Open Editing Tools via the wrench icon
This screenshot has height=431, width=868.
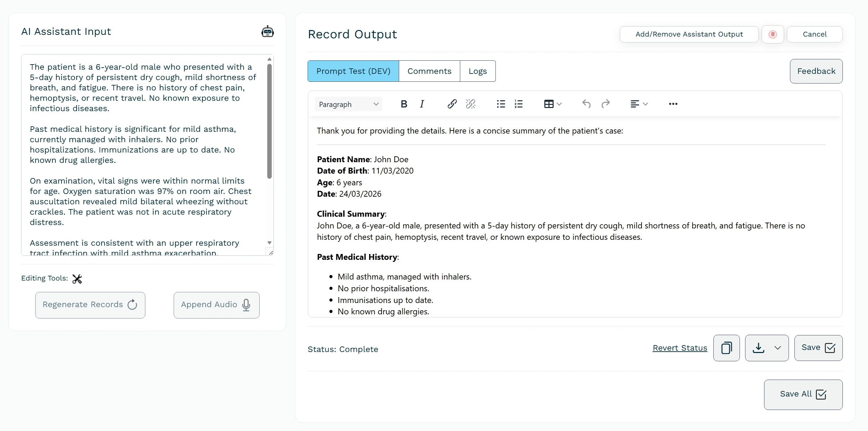click(x=77, y=278)
